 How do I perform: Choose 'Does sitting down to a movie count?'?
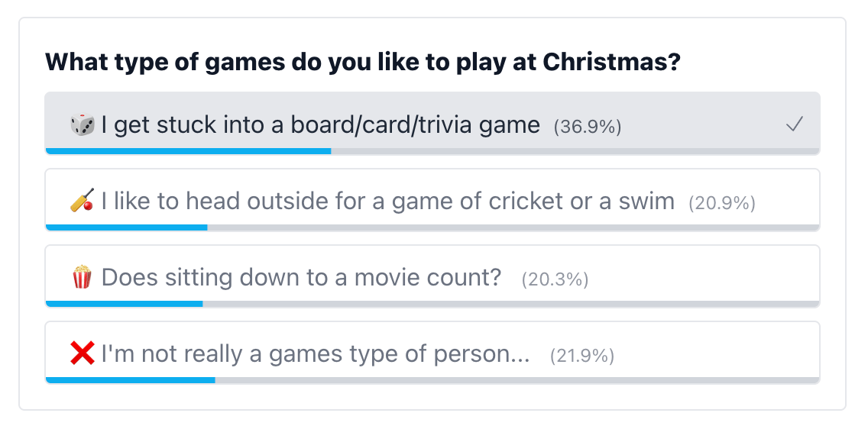tap(432, 276)
